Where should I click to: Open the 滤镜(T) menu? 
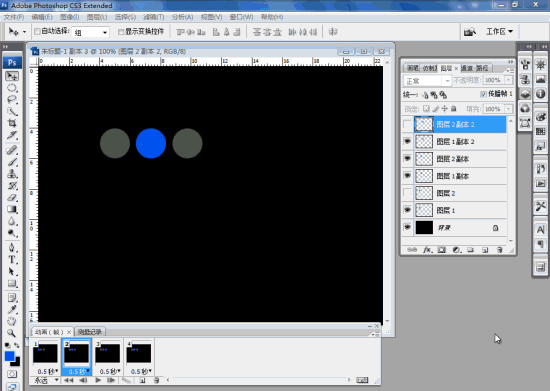[154, 17]
